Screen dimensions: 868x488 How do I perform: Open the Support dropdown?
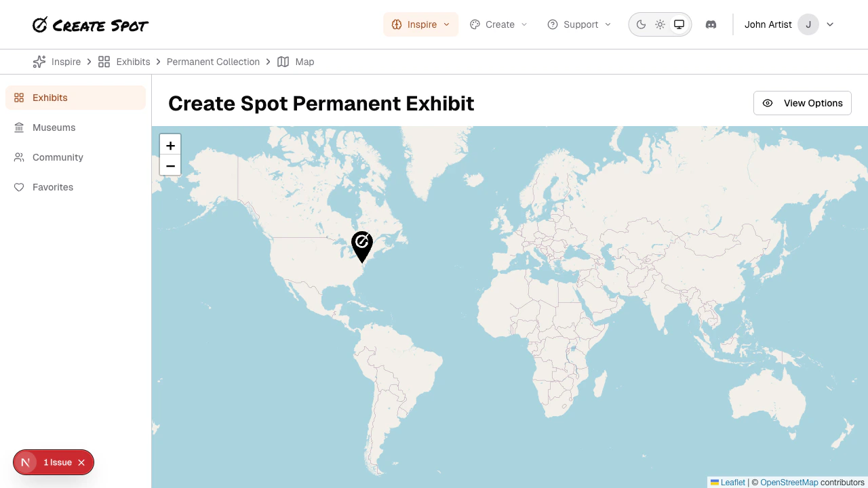[579, 24]
